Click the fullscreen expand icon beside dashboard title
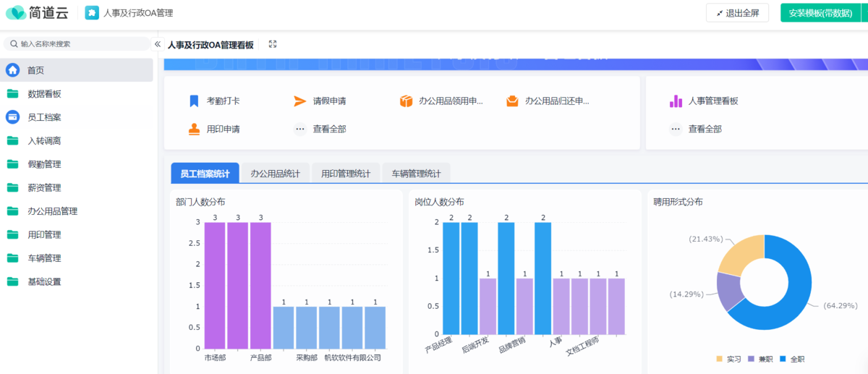 pyautogui.click(x=273, y=44)
